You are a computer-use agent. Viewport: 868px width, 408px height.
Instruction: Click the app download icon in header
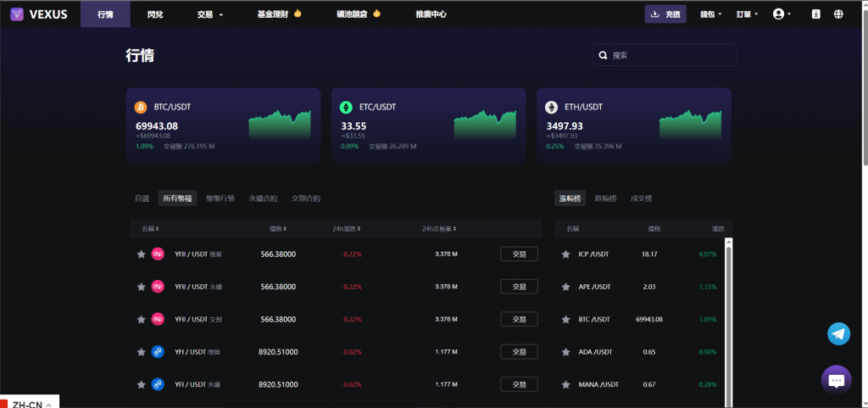pos(816,14)
